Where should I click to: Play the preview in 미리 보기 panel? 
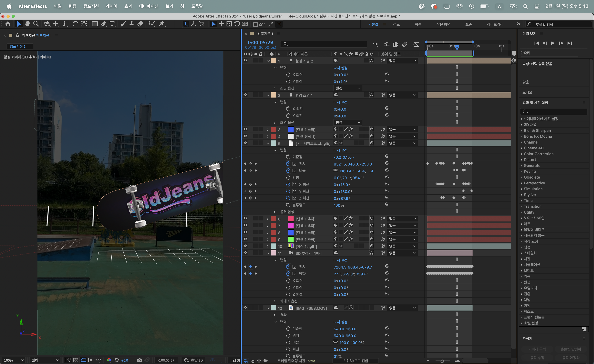553,43
